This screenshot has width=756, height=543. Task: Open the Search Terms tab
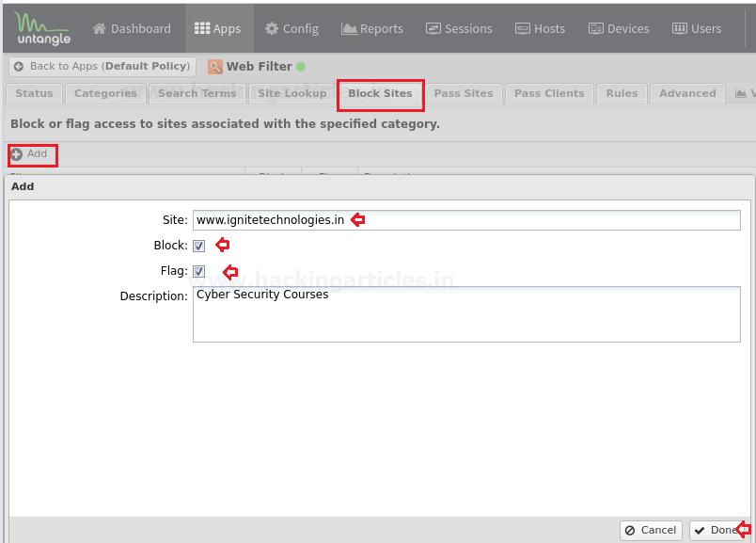[x=197, y=94]
